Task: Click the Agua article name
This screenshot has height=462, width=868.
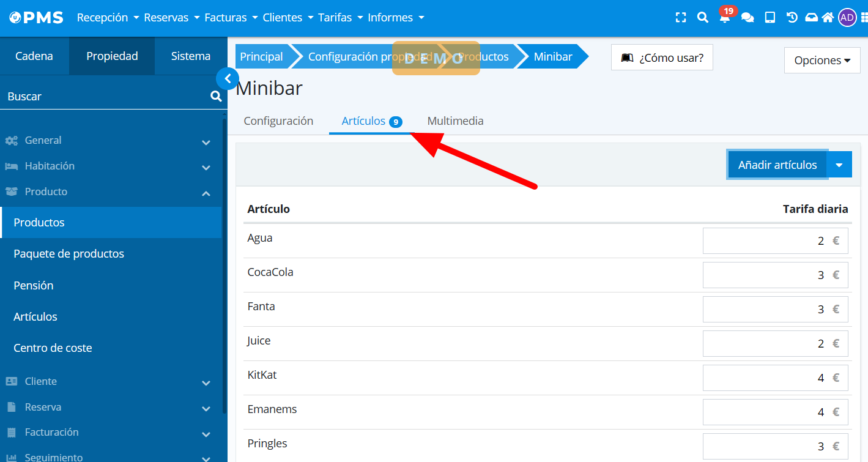Action: pos(260,238)
